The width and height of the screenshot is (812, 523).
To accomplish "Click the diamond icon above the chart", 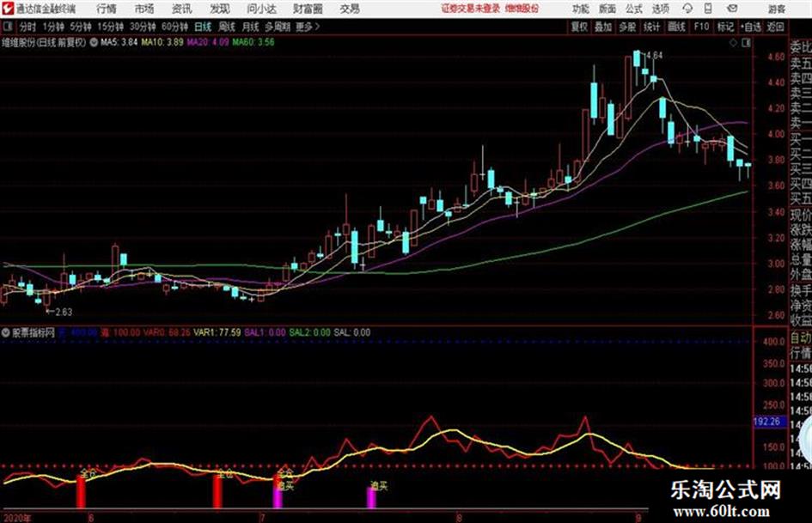I will pyautogui.click(x=733, y=43).
